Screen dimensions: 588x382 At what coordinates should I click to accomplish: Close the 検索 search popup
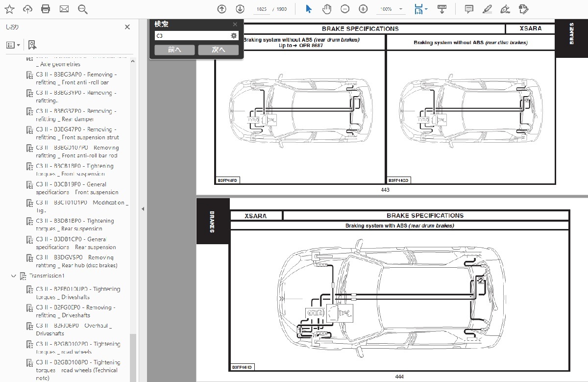[235, 24]
